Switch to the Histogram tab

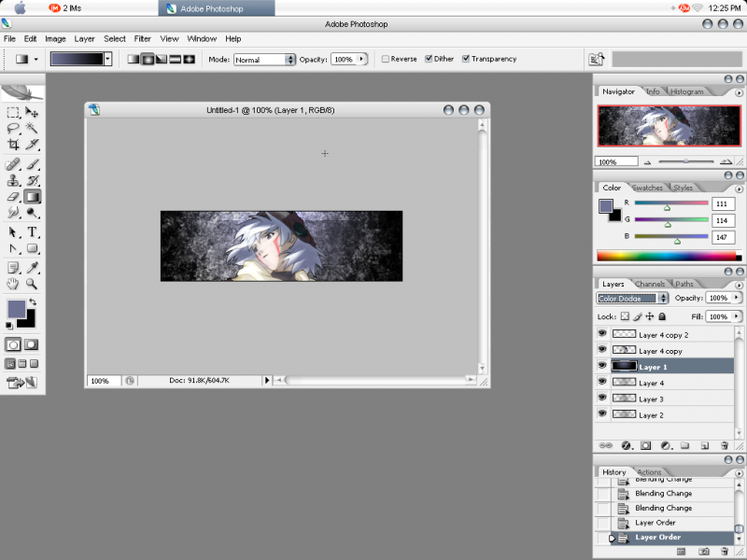686,91
